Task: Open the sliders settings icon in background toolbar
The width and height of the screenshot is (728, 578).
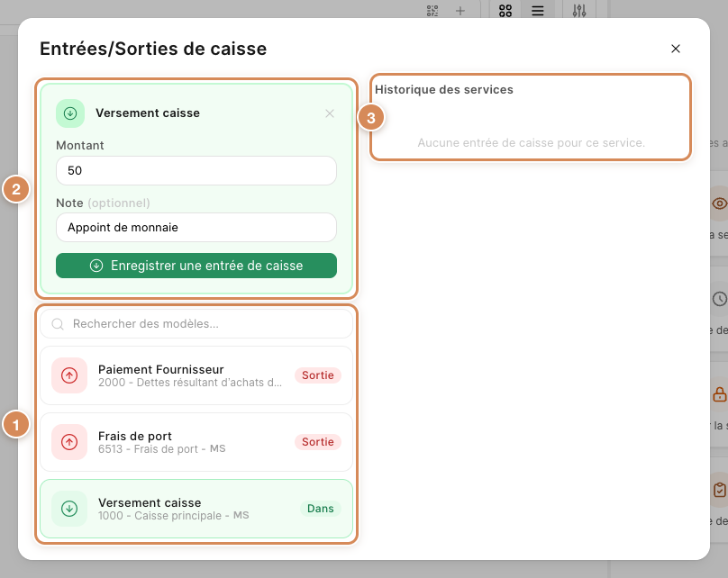Action: tap(579, 10)
